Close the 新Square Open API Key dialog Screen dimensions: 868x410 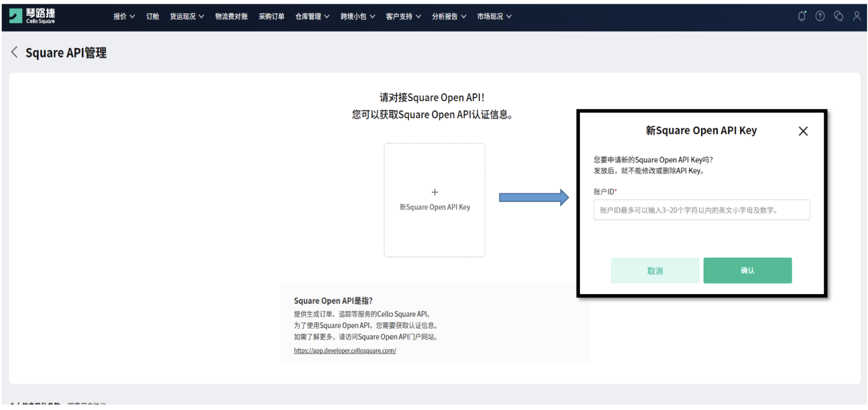pyautogui.click(x=803, y=131)
